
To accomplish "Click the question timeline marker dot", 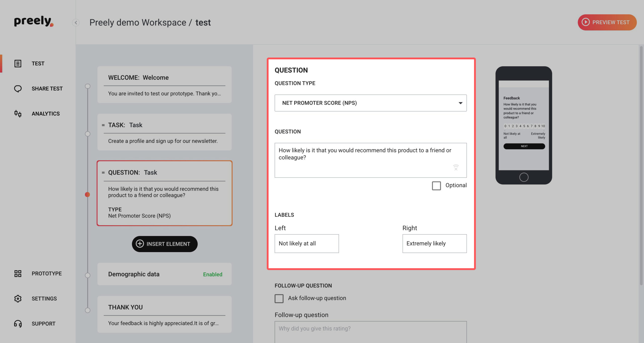I will coord(87,194).
